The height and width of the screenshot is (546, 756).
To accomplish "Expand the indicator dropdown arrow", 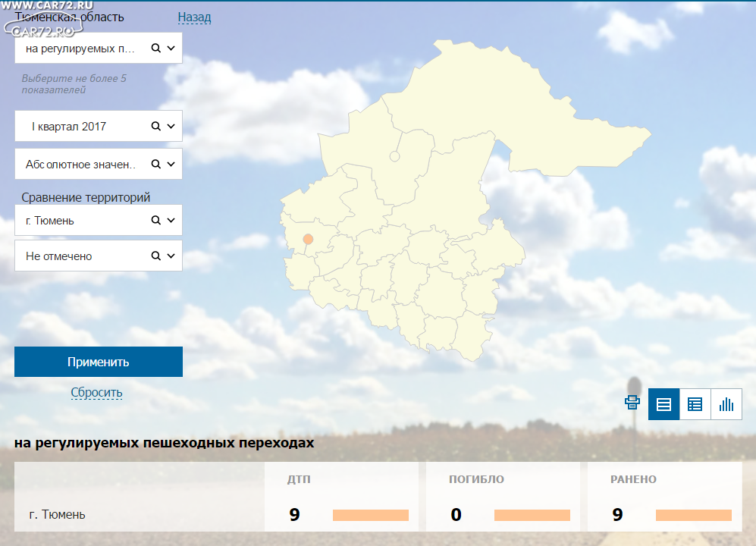I will [171, 49].
